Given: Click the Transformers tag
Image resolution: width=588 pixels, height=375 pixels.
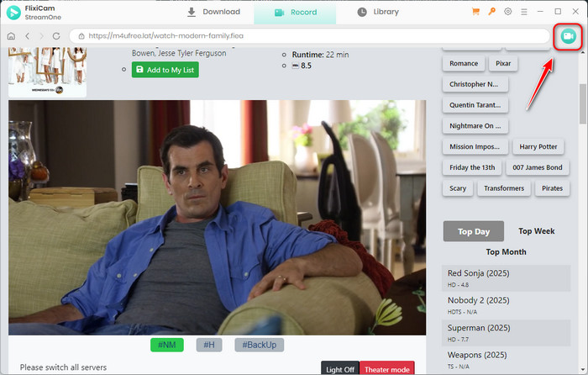Looking at the screenshot, I should (x=504, y=188).
